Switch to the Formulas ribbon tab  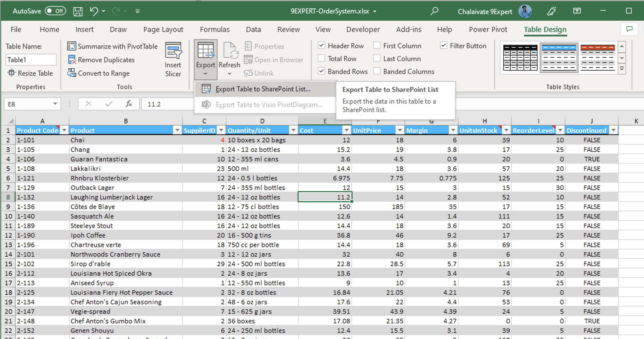point(215,29)
